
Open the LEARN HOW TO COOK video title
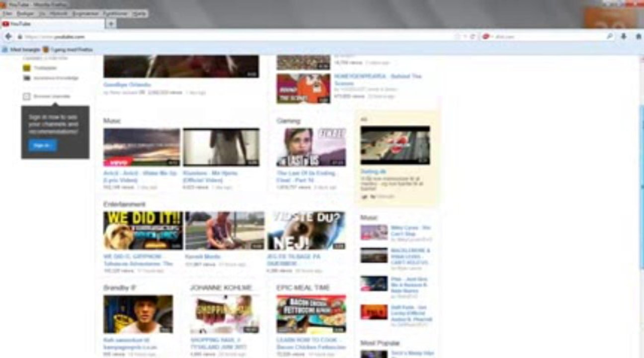click(x=311, y=343)
